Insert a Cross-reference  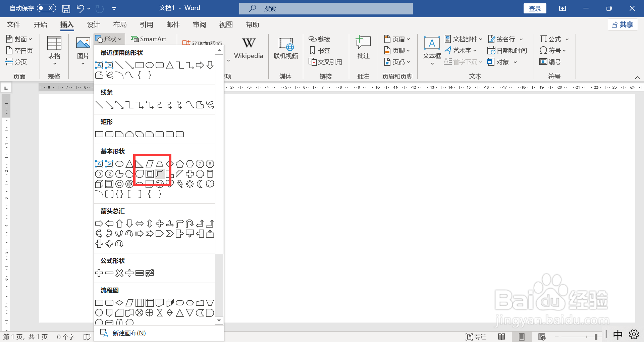click(x=325, y=62)
